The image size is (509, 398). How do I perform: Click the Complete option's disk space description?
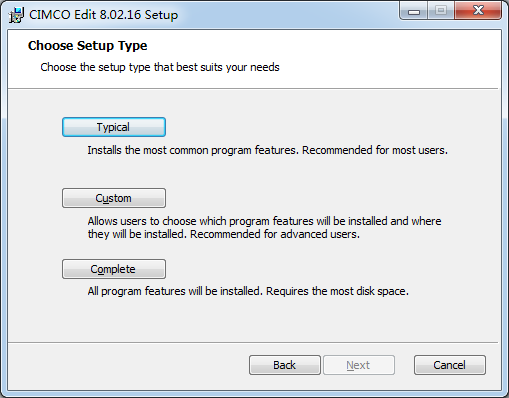coord(248,291)
